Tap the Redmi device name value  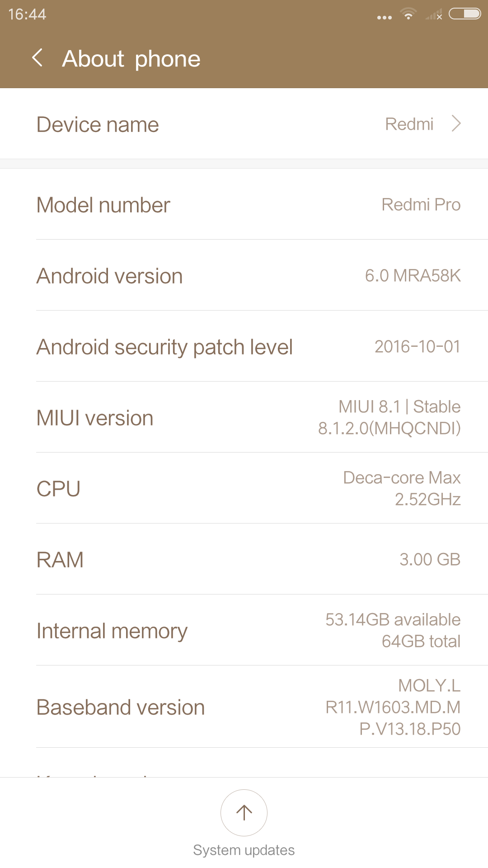click(x=409, y=124)
